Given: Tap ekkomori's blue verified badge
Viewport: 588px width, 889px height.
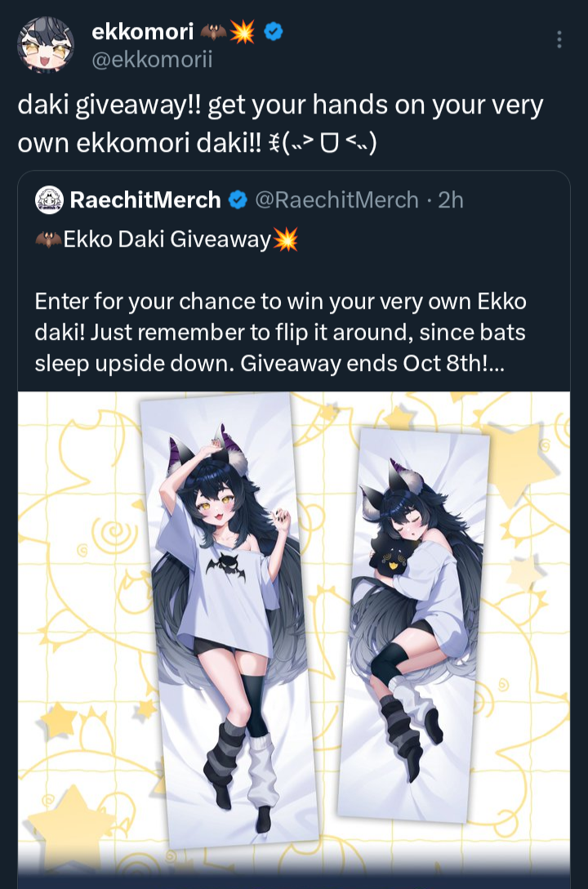Looking at the screenshot, I should [274, 32].
